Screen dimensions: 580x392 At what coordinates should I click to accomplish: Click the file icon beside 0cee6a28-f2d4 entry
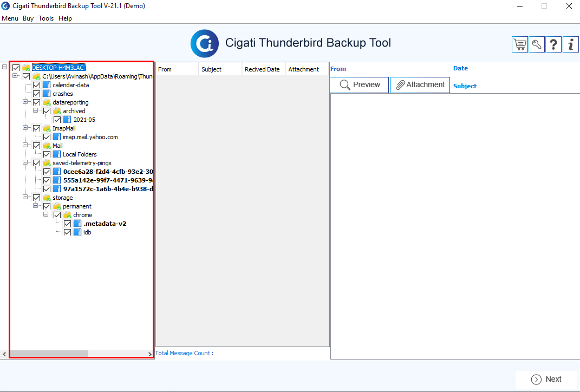click(x=57, y=172)
